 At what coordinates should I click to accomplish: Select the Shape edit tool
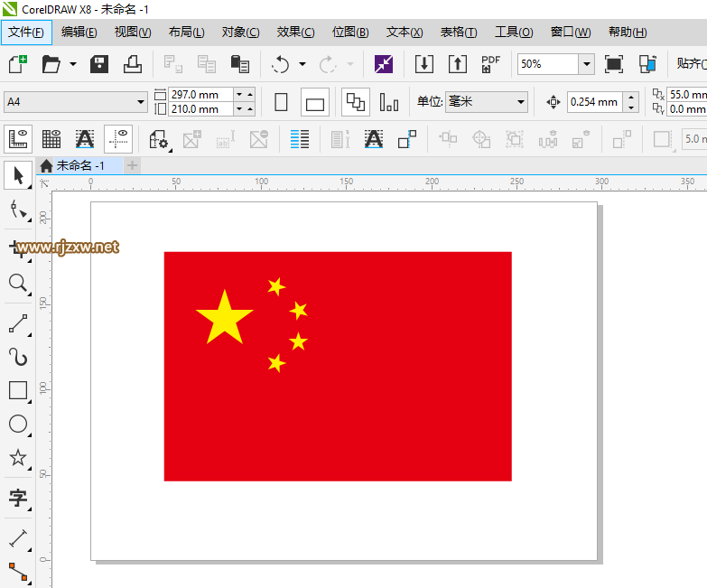[18, 210]
